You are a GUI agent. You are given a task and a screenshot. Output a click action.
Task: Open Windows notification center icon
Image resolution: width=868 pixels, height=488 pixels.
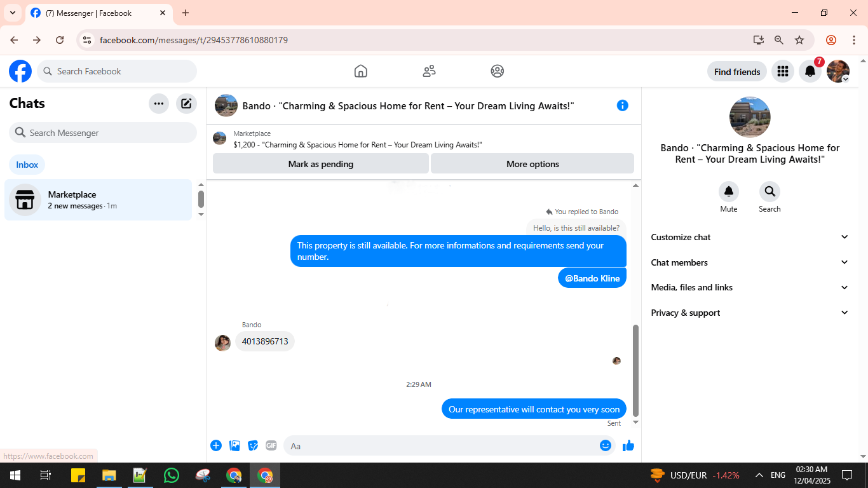coord(847,475)
